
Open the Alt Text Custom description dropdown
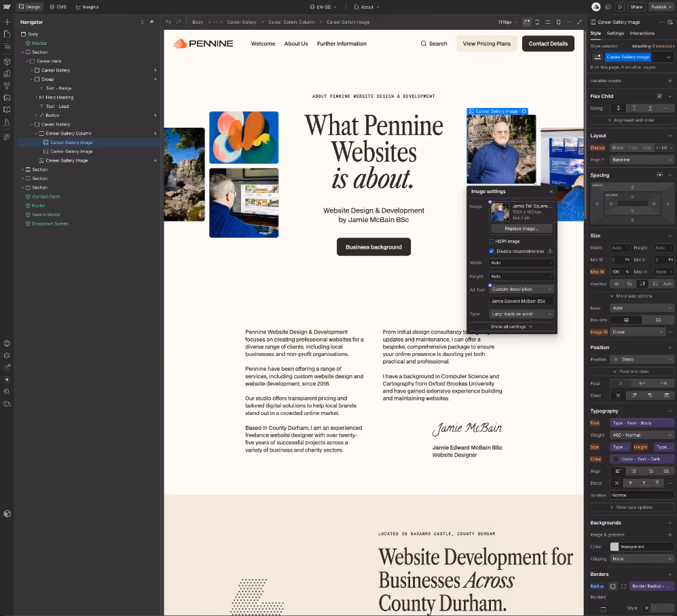coord(522,289)
